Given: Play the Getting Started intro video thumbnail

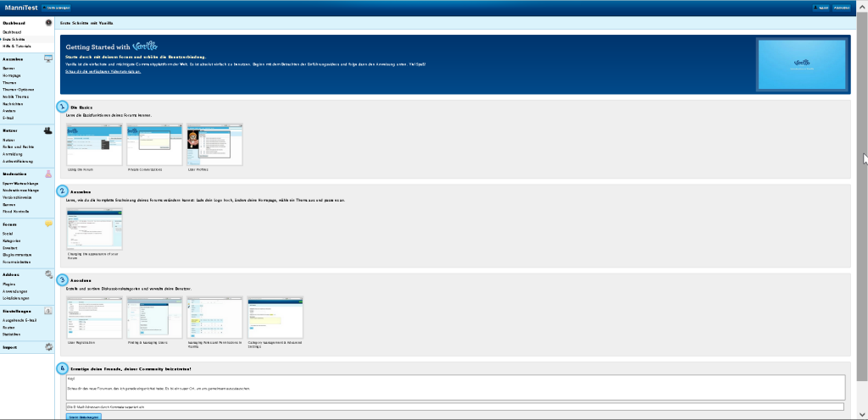Looking at the screenshot, I should point(802,64).
